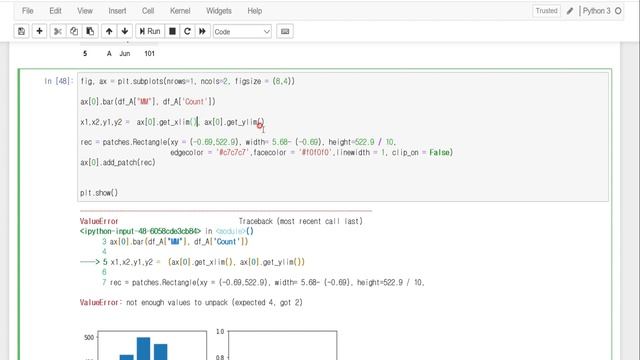This screenshot has height=360, width=640.
Task: Click the ax[0].add_patch(rec) line
Action: pos(118,162)
